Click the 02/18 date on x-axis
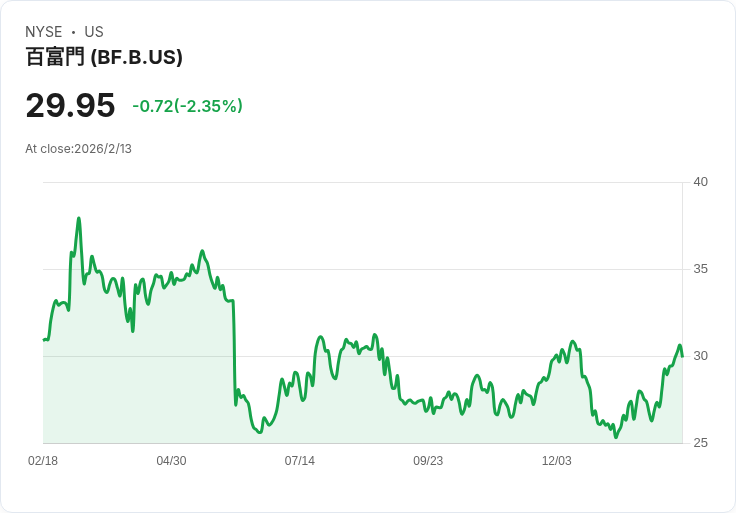 (43, 461)
